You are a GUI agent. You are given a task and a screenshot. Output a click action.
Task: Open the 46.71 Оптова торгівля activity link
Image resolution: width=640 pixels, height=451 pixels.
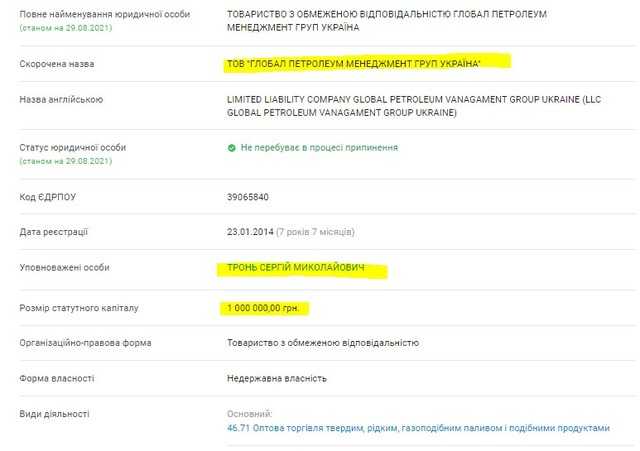pos(418,428)
